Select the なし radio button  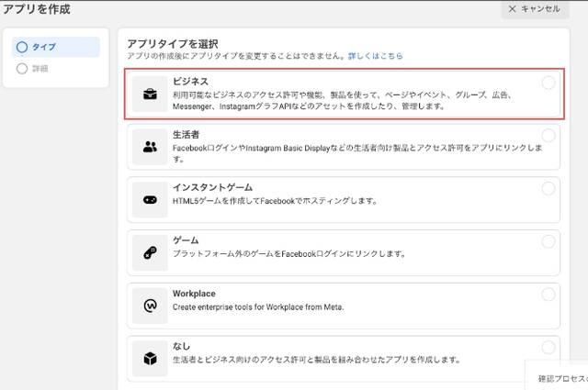tap(548, 347)
